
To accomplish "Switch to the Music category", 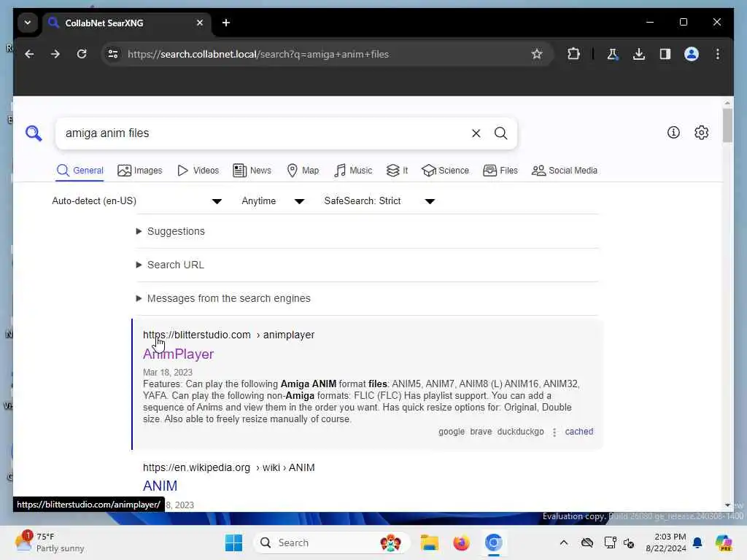I will click(x=353, y=171).
